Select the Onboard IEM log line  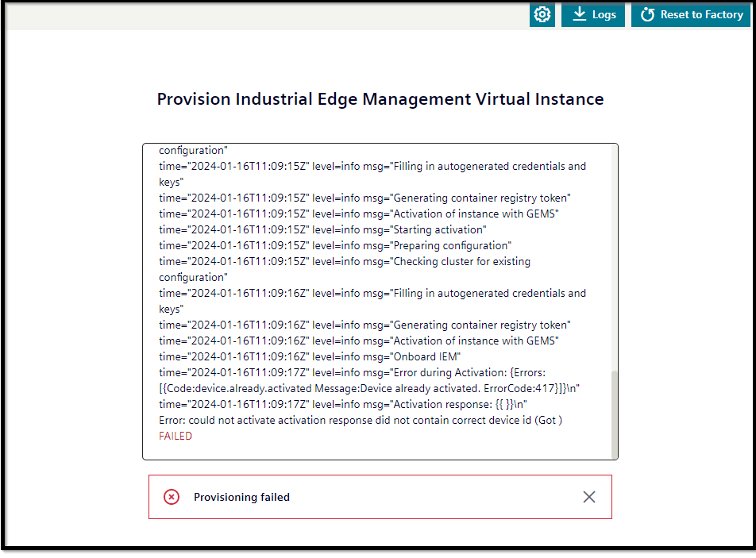click(309, 356)
